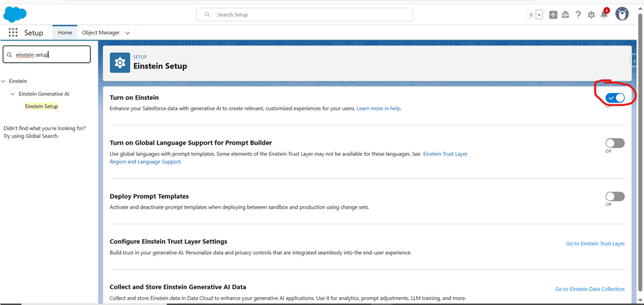Screen dimensions: 644x305
Task: Click the Search Setup field
Action: pyautogui.click(x=304, y=15)
